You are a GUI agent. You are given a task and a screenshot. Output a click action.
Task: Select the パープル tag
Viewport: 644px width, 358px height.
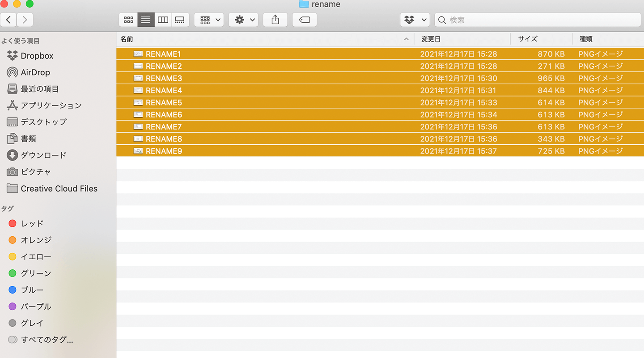point(30,307)
